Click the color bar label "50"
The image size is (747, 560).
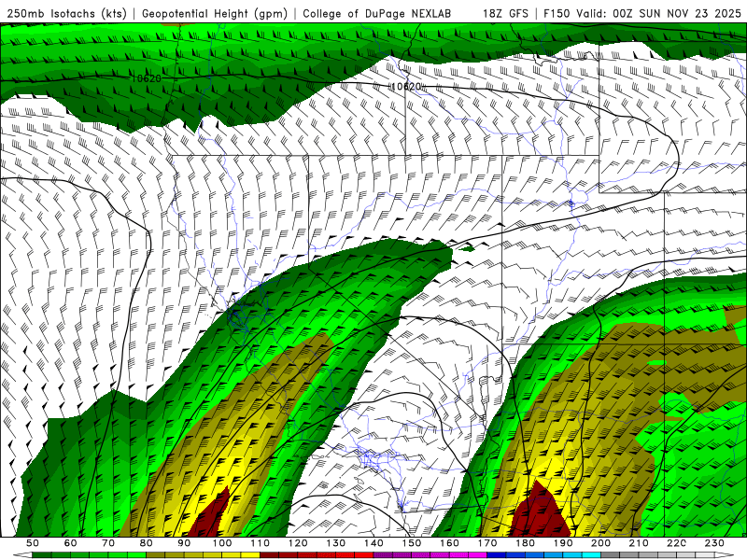(x=33, y=543)
